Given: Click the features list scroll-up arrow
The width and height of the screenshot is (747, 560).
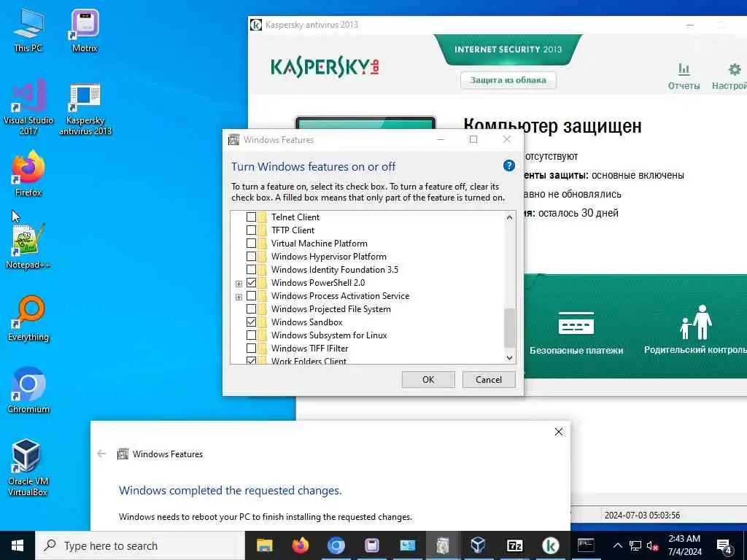Looking at the screenshot, I should tap(509, 217).
